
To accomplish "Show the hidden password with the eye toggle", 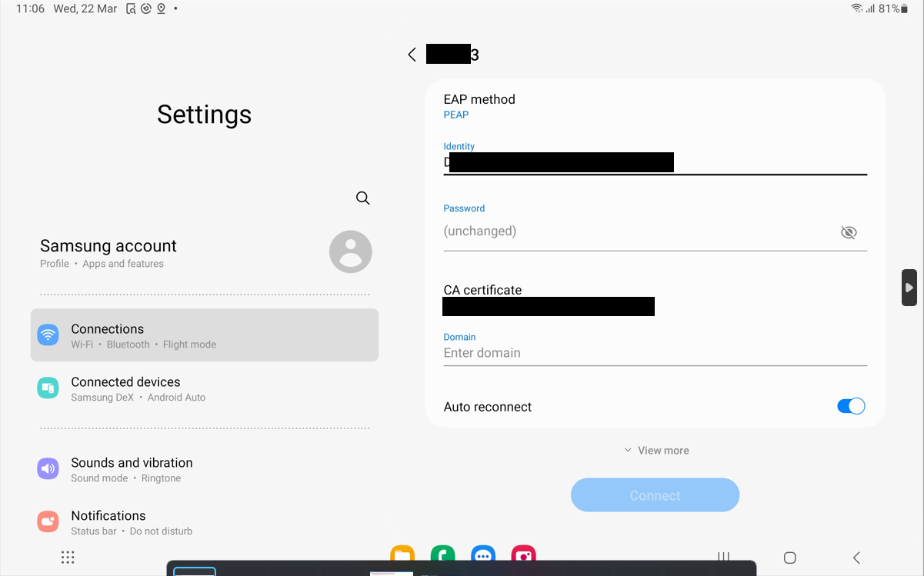I will tap(849, 231).
